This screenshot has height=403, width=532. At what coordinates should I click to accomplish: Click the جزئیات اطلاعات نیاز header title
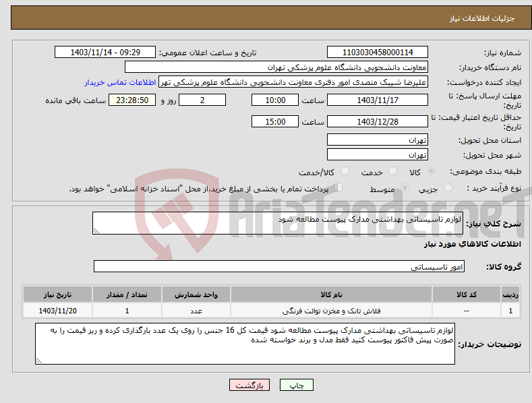point(482,18)
